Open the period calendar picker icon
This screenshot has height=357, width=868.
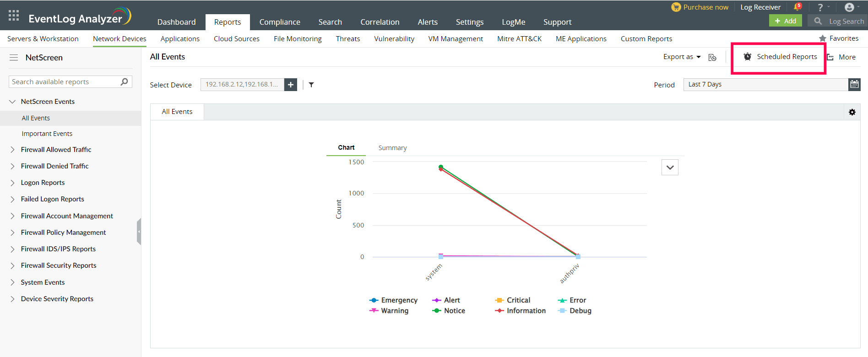tap(854, 84)
